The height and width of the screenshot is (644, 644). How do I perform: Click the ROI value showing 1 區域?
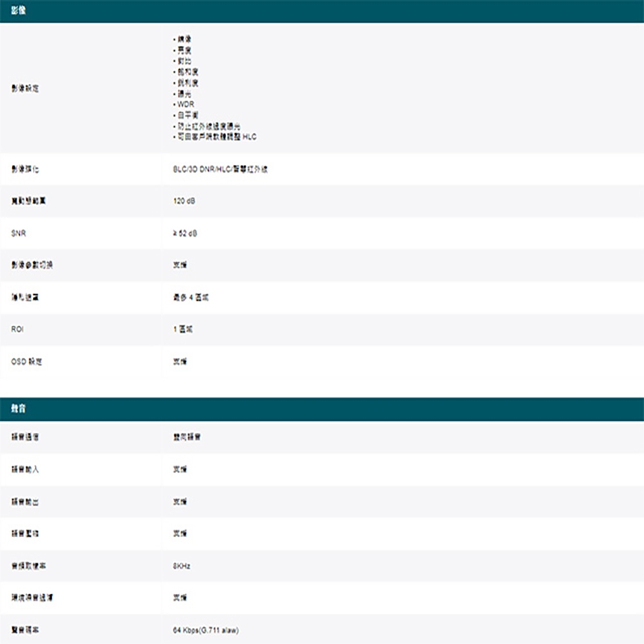(183, 330)
